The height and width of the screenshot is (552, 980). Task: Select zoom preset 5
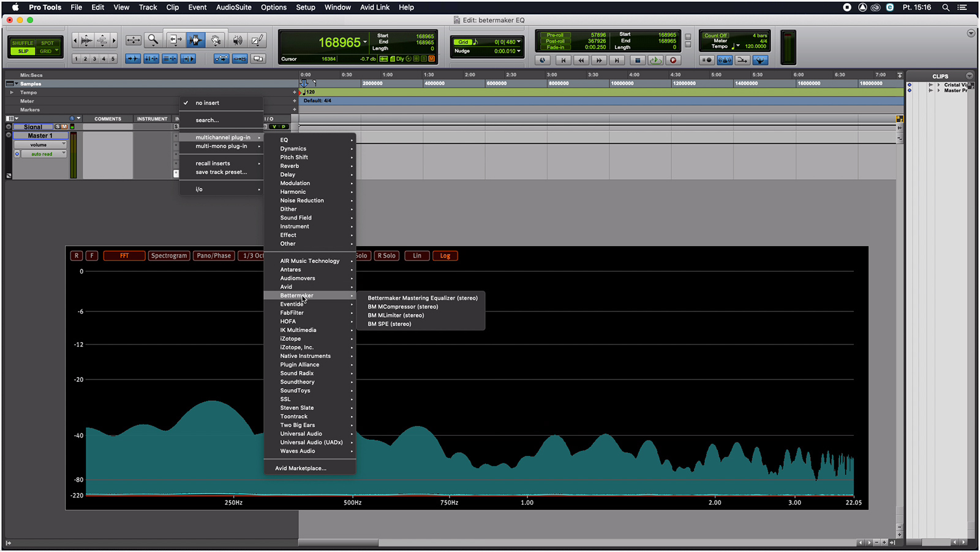[x=113, y=59]
